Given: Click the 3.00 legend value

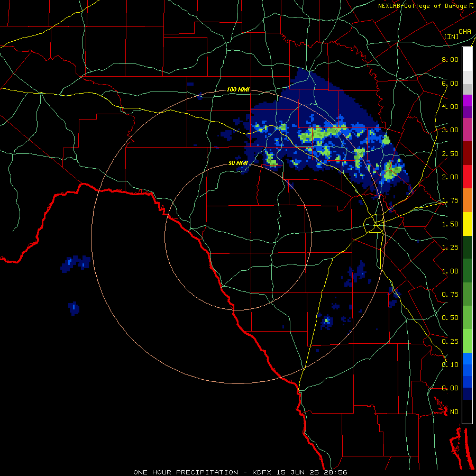Looking at the screenshot, I should 450,130.
